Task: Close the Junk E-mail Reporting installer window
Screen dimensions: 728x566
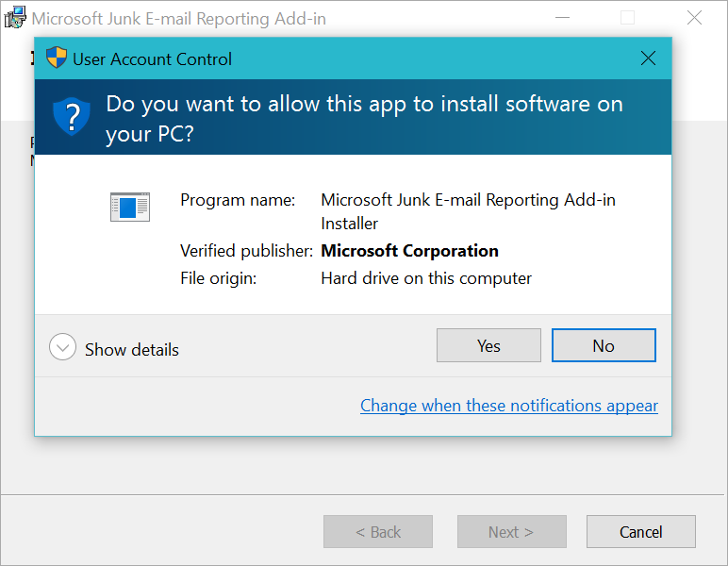Action: 694,18
